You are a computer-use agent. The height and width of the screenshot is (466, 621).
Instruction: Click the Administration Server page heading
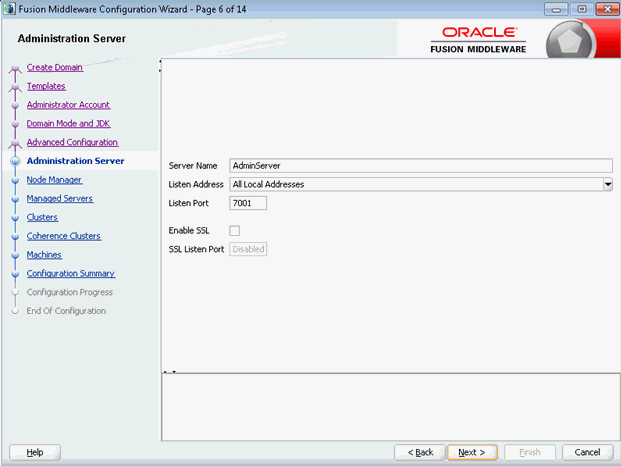tap(72, 38)
